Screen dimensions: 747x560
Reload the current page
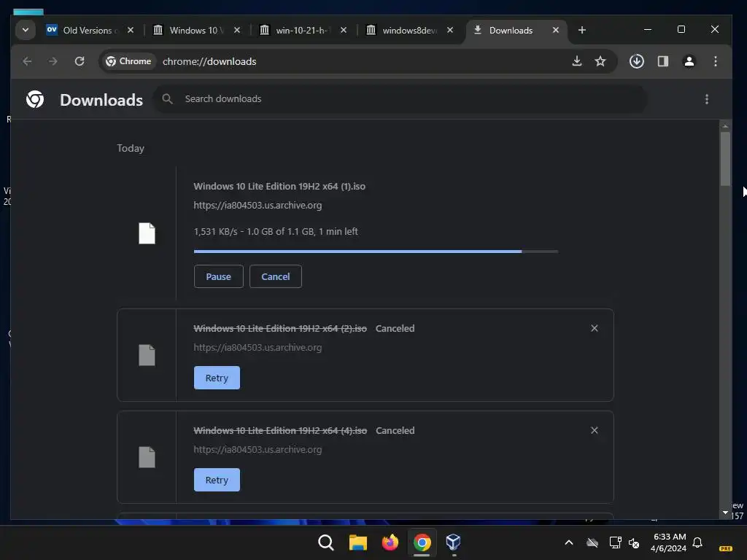coord(80,61)
